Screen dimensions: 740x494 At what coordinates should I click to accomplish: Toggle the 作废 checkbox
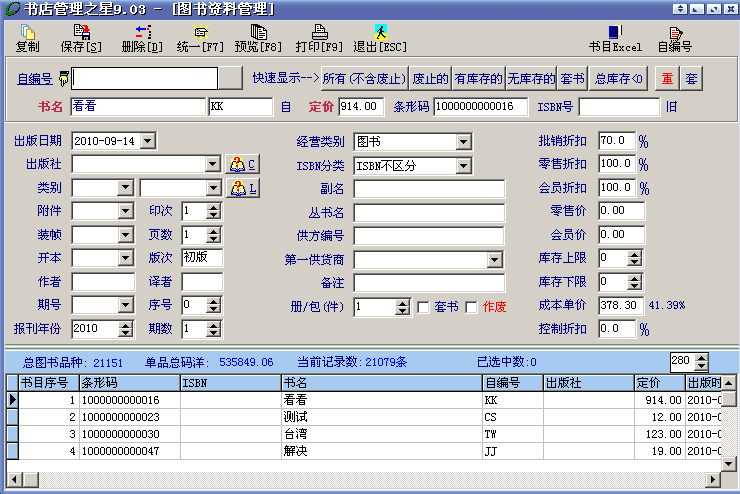point(472,307)
